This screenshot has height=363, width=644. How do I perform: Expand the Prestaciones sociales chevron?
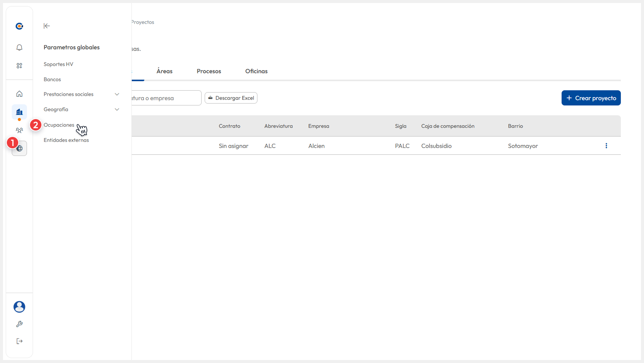tap(117, 94)
